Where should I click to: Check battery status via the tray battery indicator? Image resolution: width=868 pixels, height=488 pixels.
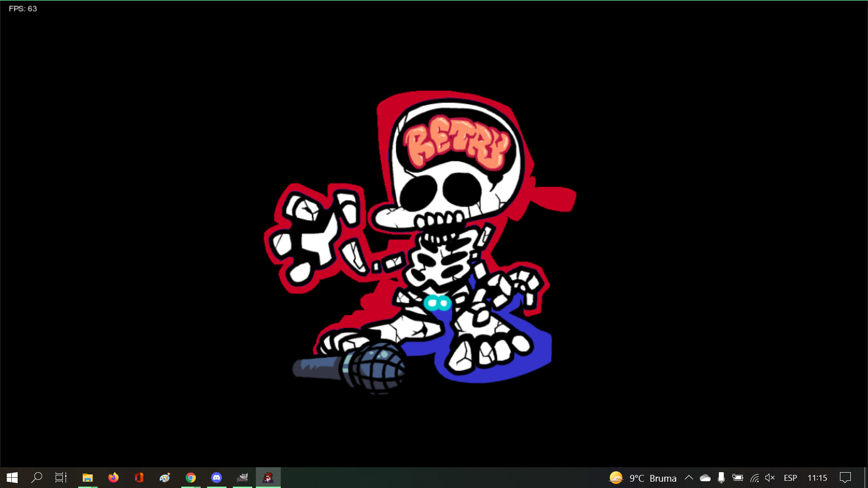coord(738,478)
